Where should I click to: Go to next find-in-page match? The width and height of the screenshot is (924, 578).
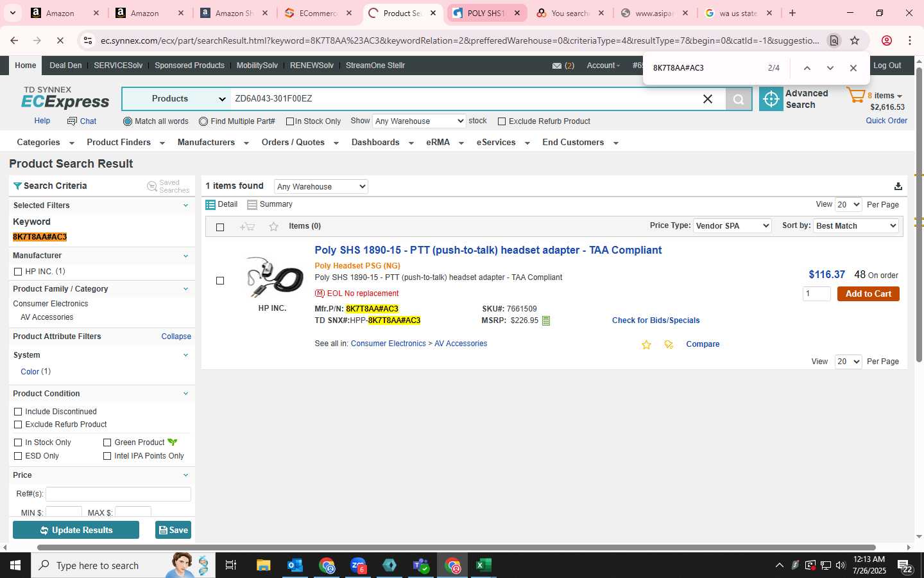click(x=830, y=68)
